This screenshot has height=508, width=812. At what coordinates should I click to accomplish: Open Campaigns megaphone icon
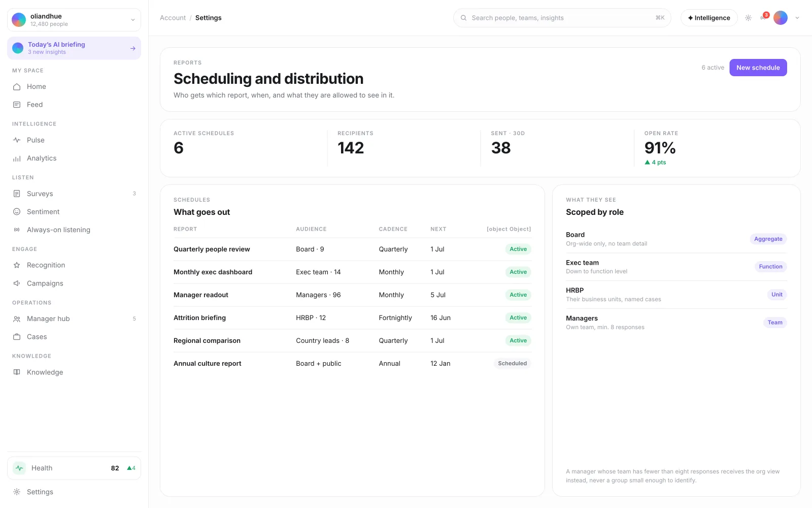point(17,283)
